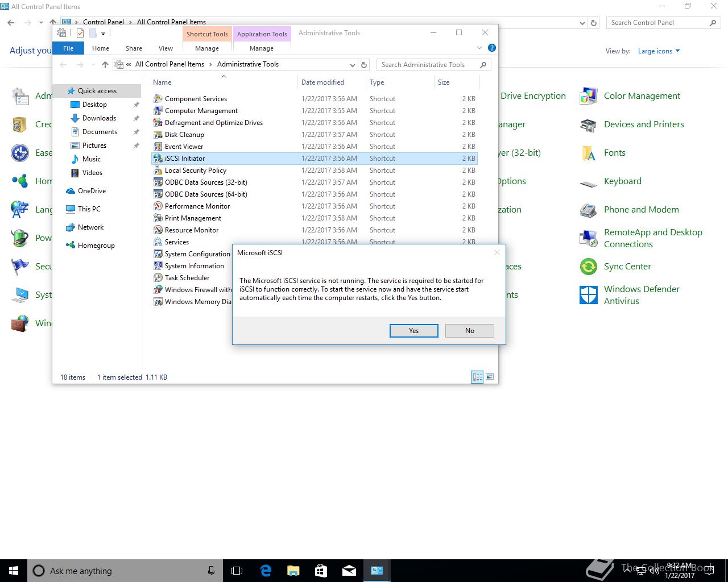Select Local Security Policy icon
This screenshot has width=728, height=582.
coord(158,171)
